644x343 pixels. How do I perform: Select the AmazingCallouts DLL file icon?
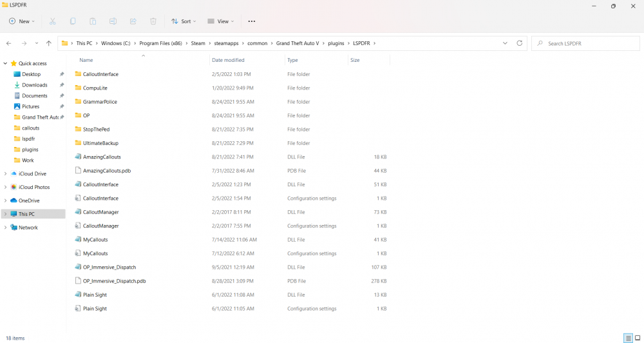79,157
